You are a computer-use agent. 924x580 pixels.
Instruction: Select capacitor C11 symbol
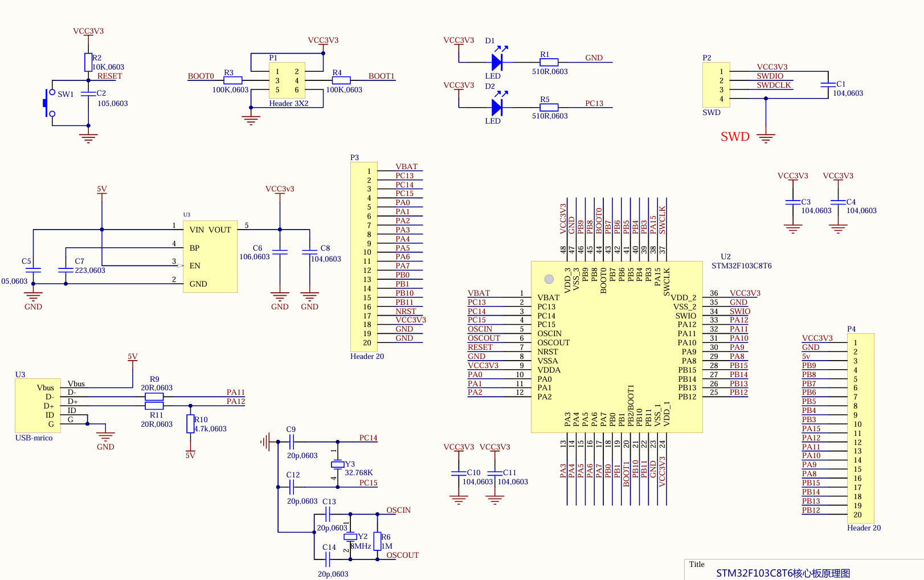[494, 473]
